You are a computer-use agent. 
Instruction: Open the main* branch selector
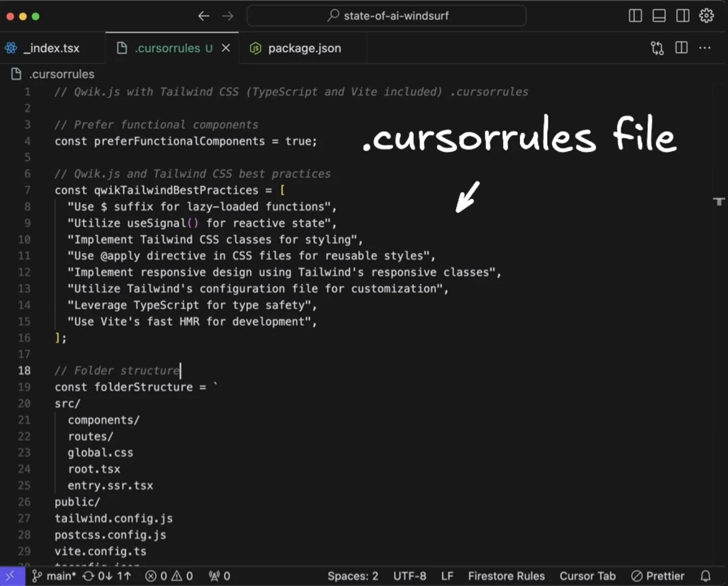pyautogui.click(x=53, y=576)
